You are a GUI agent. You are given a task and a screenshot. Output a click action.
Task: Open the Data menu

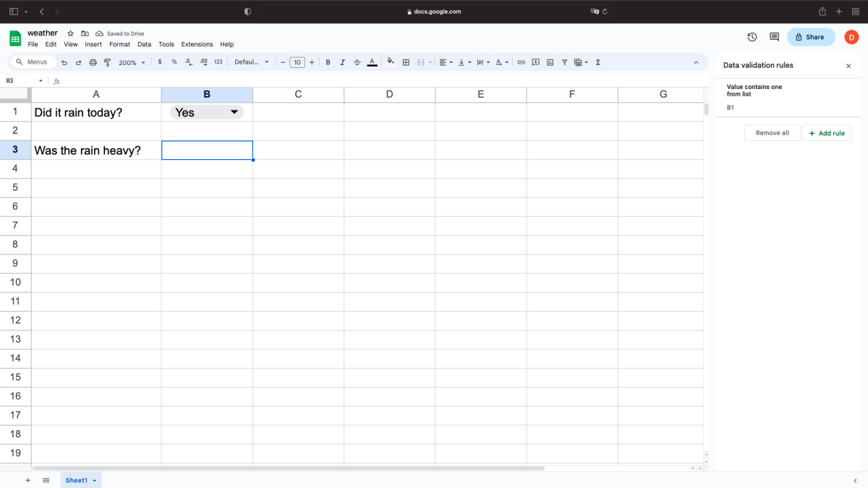tap(144, 44)
